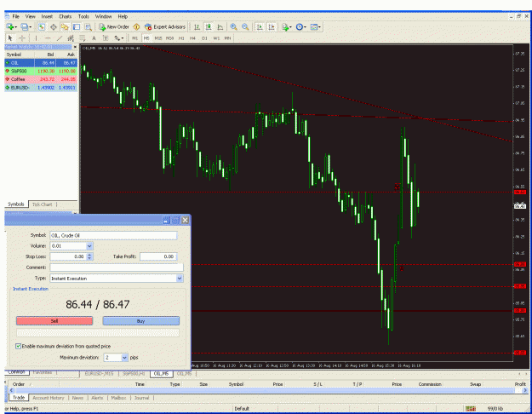532x414 pixels.
Task: Click the terminal horizontal scrollbar track
Action: pos(267,390)
